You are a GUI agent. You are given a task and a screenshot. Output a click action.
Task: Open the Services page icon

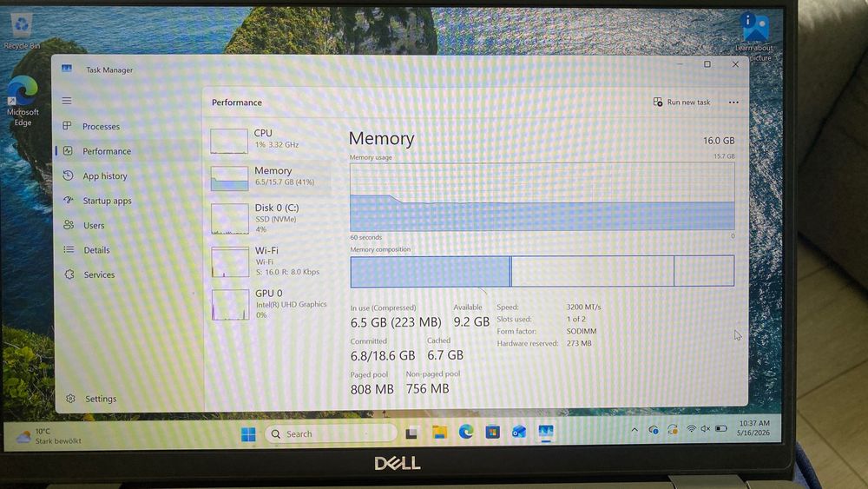[x=69, y=274]
